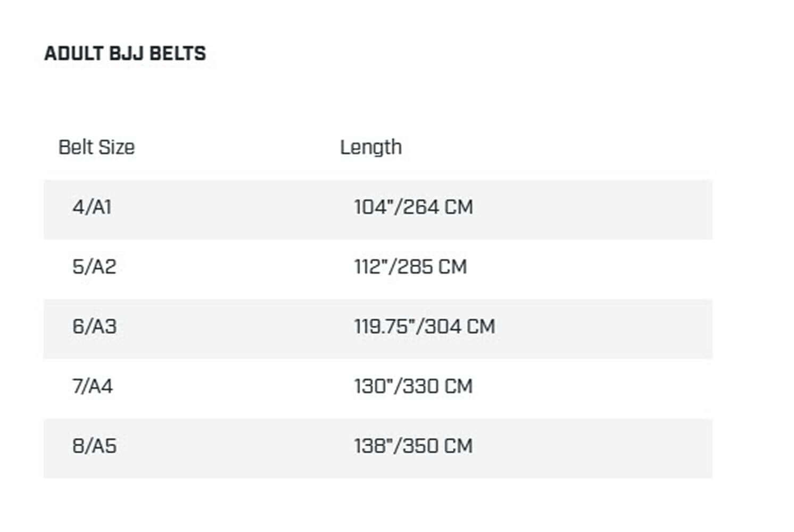Select the 8/A5 belt size cell

click(x=94, y=446)
